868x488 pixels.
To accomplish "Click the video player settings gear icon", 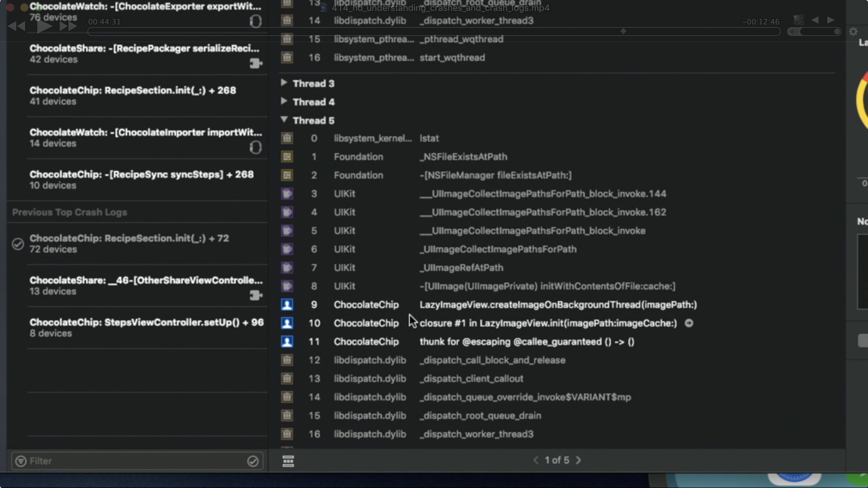I will click(x=853, y=32).
